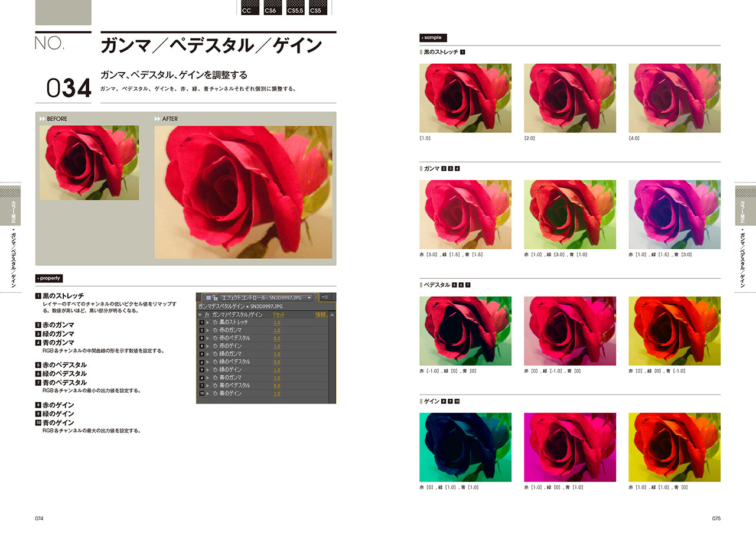This screenshot has width=756, height=534.
Task: Toggle the fx switch for ガンマ/ペデスタル/ゲイン
Action: pos(207,315)
